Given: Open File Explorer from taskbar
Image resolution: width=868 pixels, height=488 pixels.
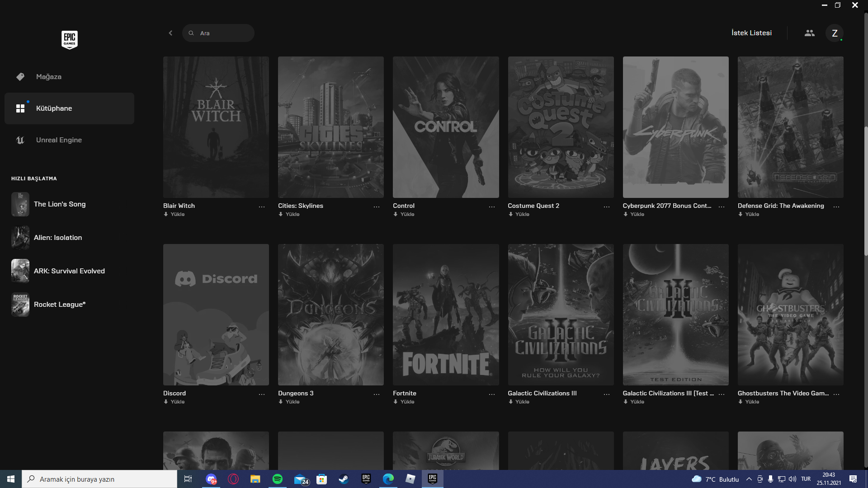Looking at the screenshot, I should click(x=255, y=479).
